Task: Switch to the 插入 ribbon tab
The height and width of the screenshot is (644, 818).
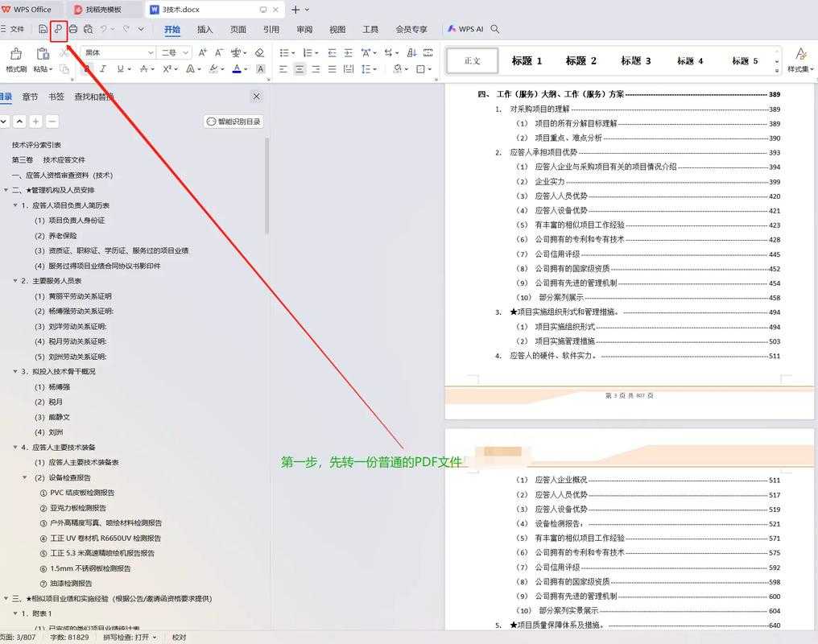Action: click(x=204, y=28)
